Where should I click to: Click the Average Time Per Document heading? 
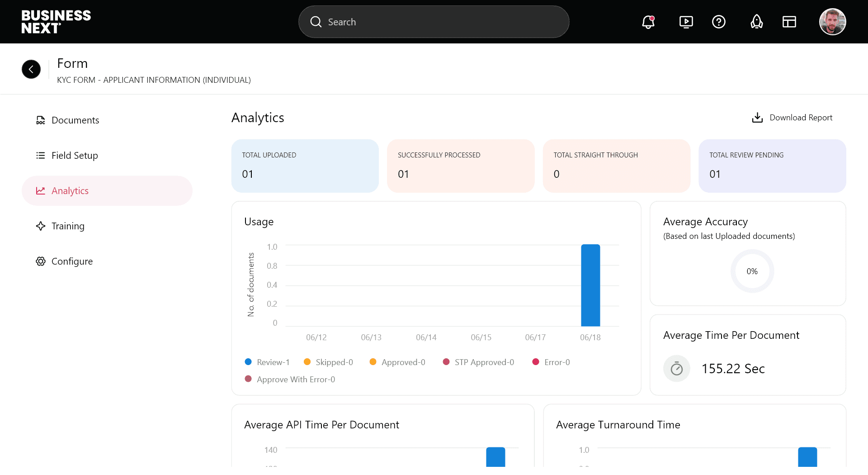[731, 335]
